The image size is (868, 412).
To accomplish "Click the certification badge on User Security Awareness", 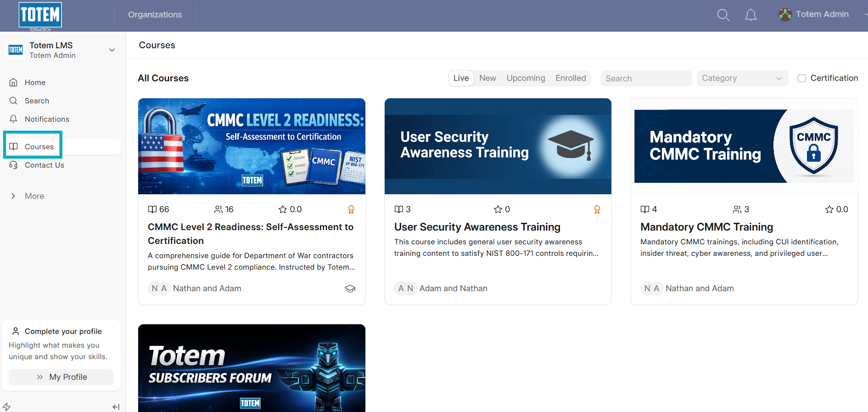I will 597,209.
